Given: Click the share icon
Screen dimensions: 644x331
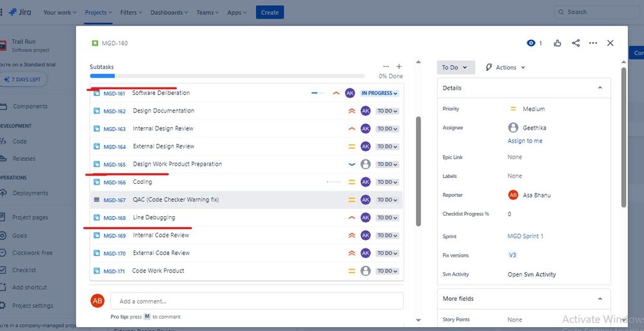Looking at the screenshot, I should pos(576,43).
